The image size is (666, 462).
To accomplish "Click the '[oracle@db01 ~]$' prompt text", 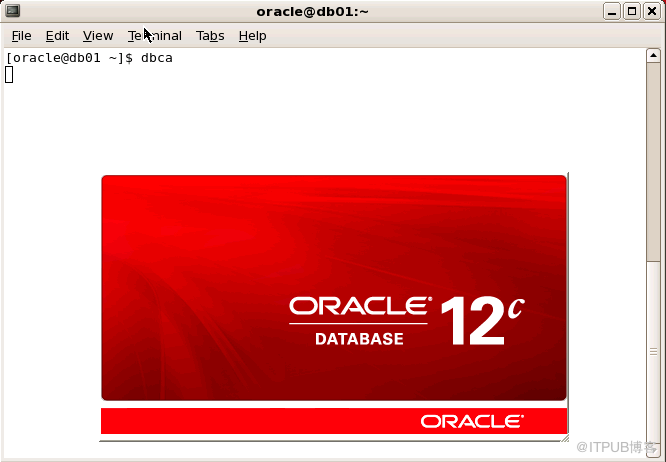I will point(69,58).
